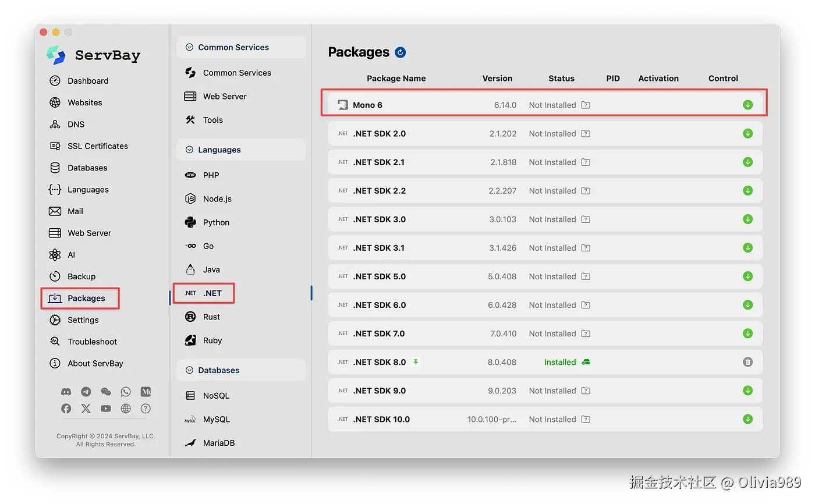Image resolution: width=815 pixels, height=504 pixels.
Task: Open the globe website icon in footer
Action: coord(126,409)
